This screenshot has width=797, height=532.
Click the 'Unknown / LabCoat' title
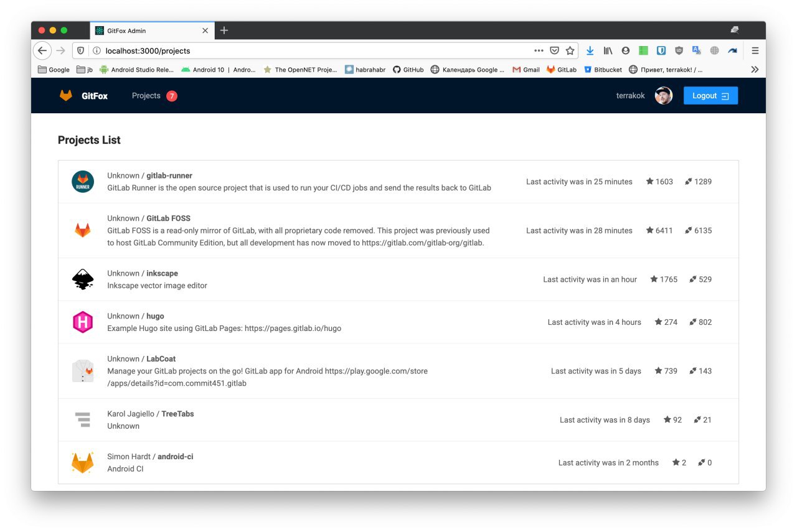pyautogui.click(x=141, y=359)
